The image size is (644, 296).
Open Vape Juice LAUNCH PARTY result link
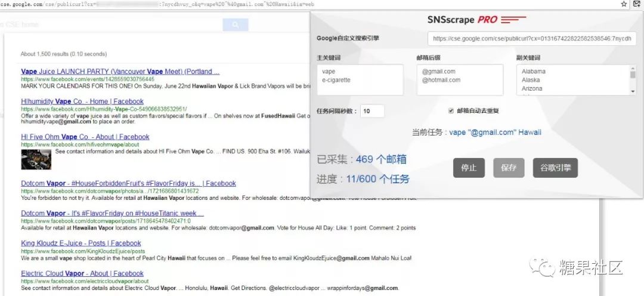(x=120, y=72)
